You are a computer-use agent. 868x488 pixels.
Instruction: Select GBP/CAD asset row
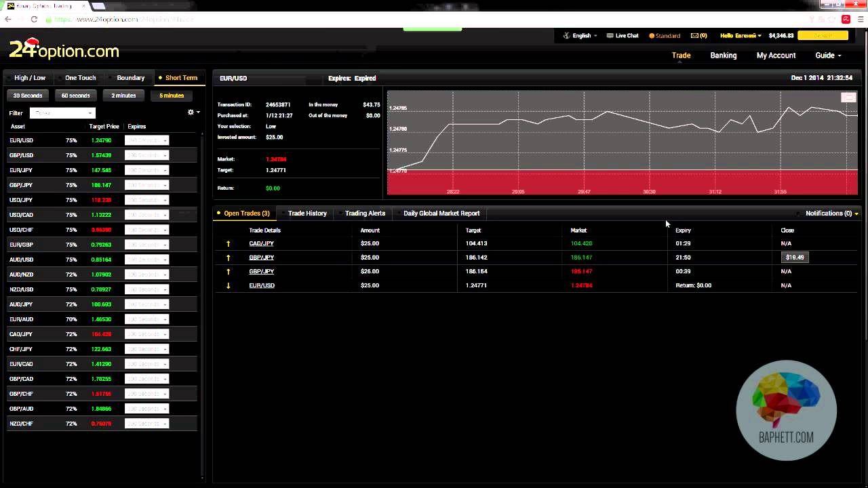102,379
